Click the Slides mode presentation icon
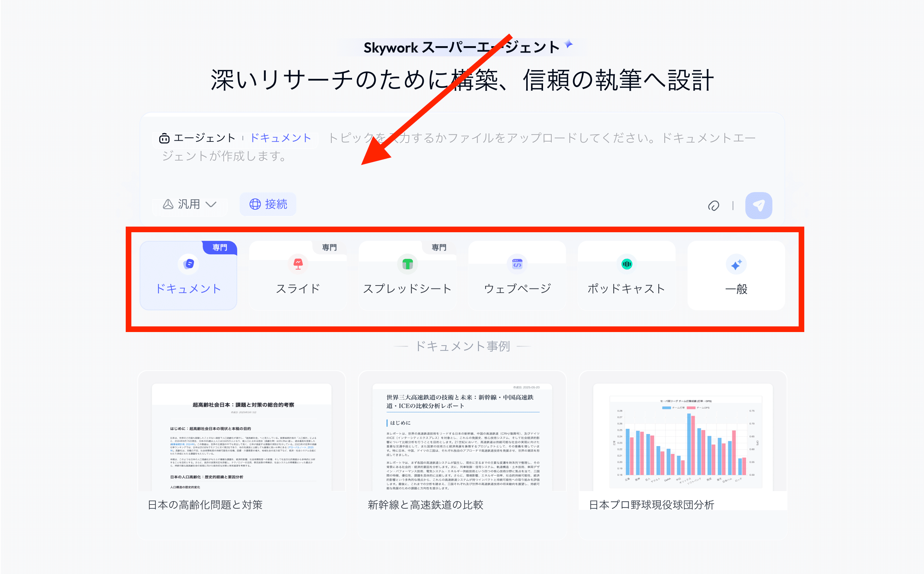This screenshot has width=924, height=574. coord(298,263)
